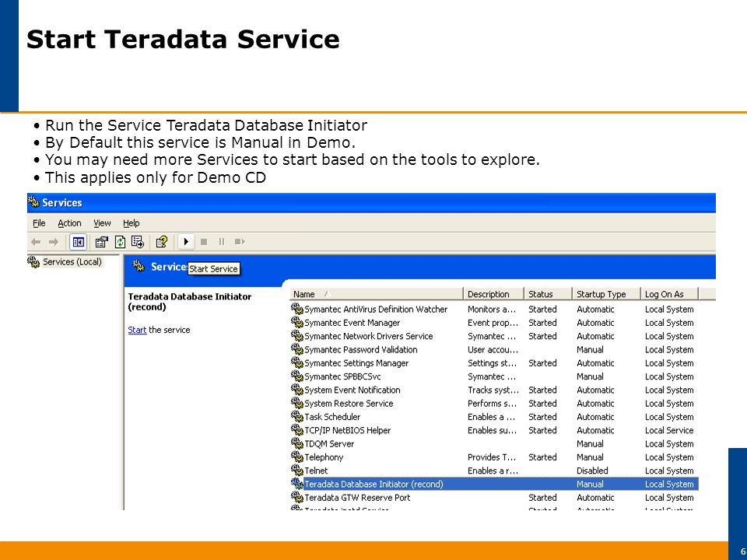Select the Symantec Password Validation name
Image resolution: width=747 pixels, height=560 pixels.
(x=360, y=349)
